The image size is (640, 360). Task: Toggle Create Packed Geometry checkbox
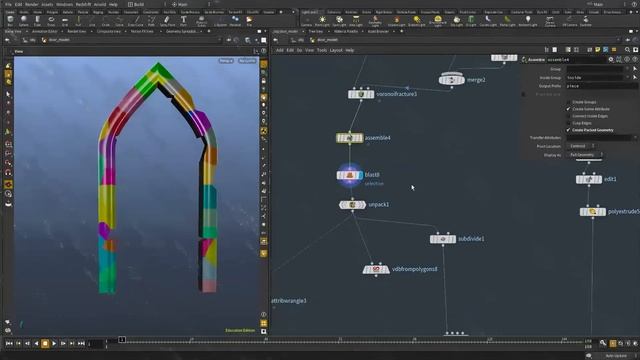click(x=568, y=130)
